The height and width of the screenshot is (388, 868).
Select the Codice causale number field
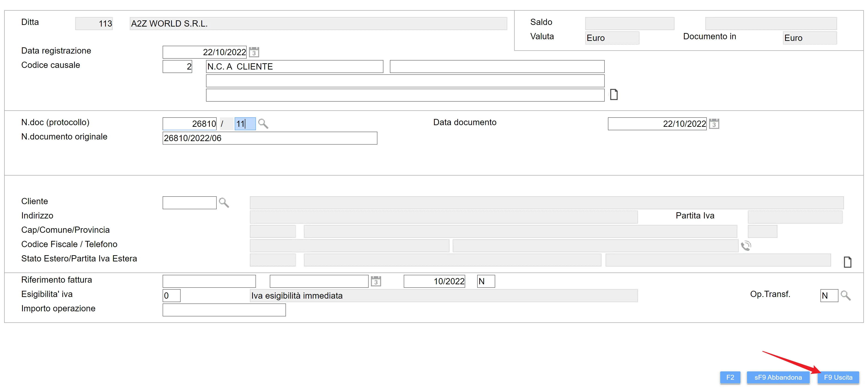(x=177, y=67)
